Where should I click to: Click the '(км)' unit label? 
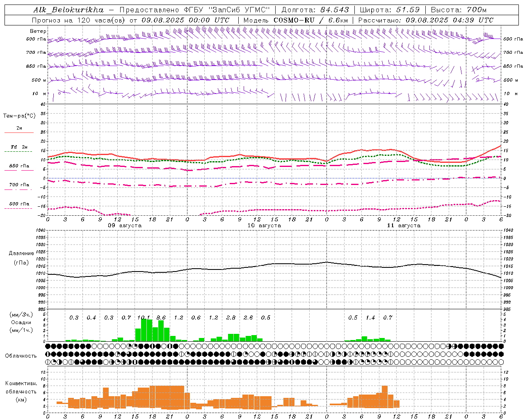point(21,399)
